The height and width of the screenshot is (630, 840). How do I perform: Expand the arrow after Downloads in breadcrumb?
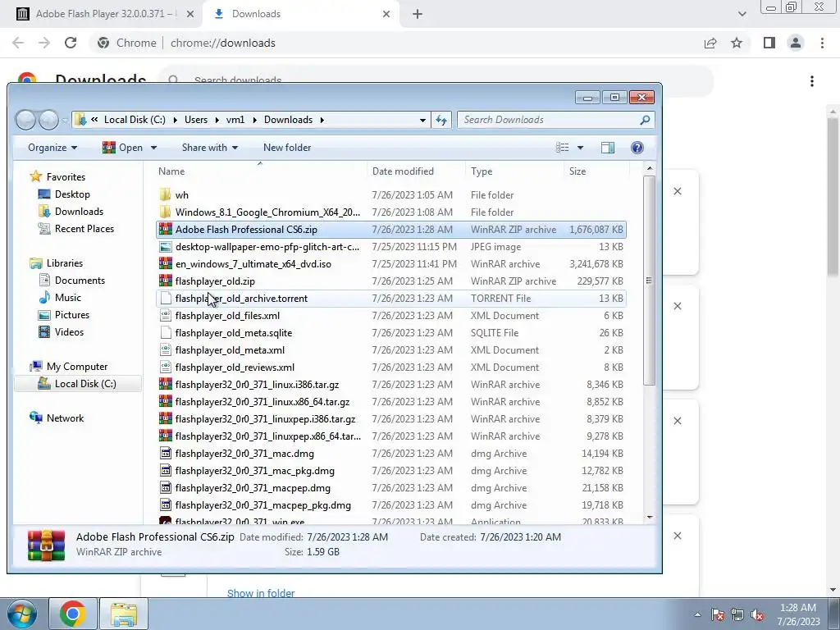coord(322,120)
